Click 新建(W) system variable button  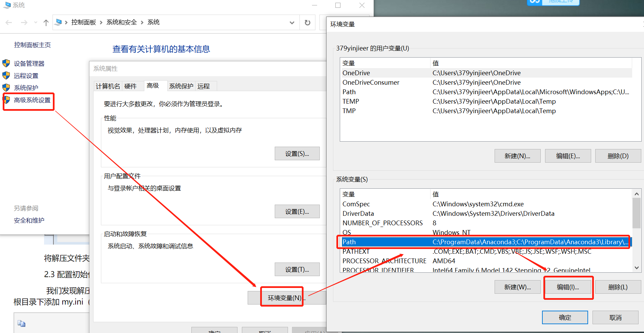(517, 287)
